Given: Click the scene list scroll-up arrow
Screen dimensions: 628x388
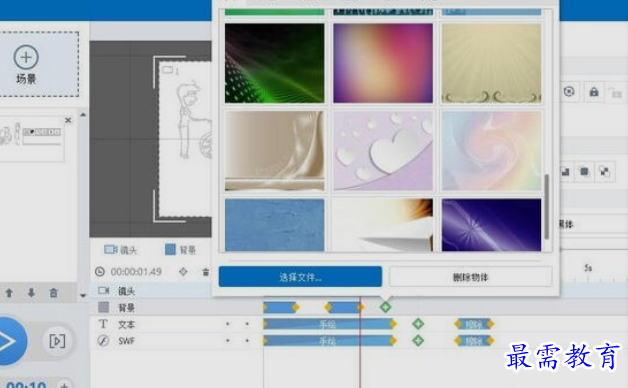Looking at the screenshot, I should coord(83,115).
